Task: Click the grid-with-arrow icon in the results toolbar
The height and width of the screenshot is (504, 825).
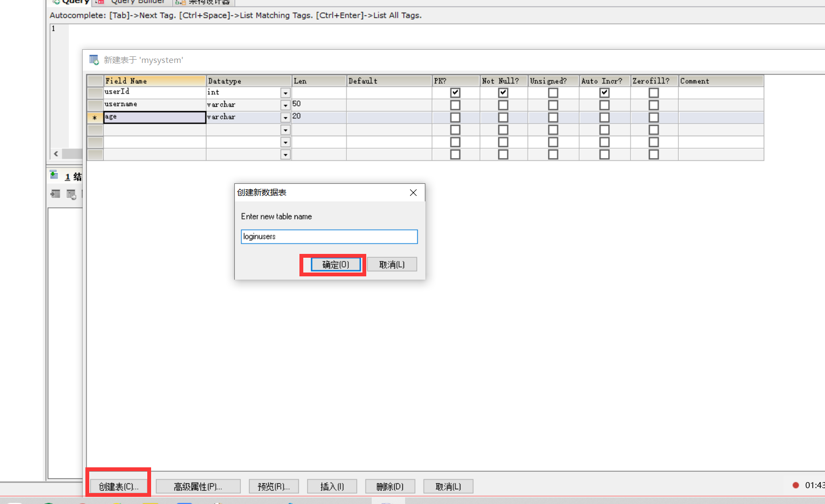Action: point(55,194)
